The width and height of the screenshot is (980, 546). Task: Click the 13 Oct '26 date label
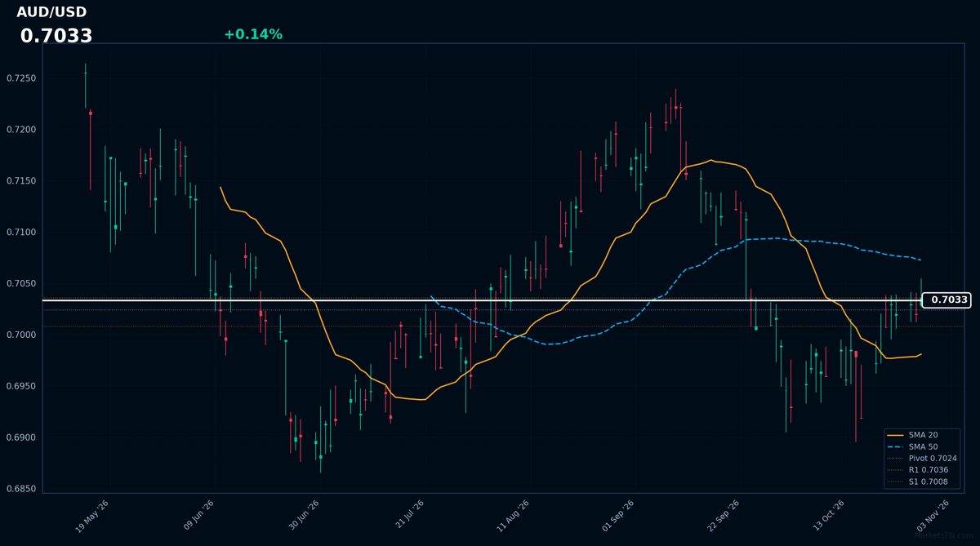pos(828,516)
